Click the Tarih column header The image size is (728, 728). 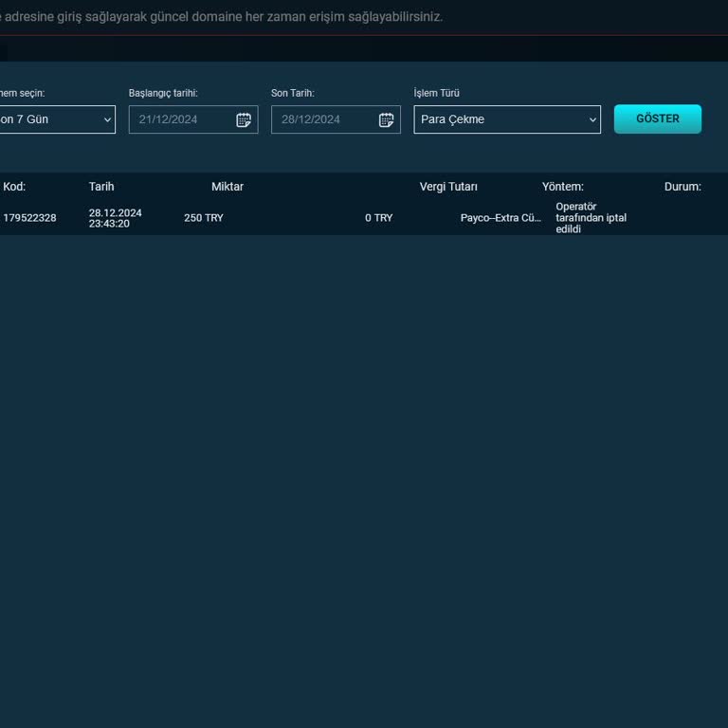pos(101,187)
